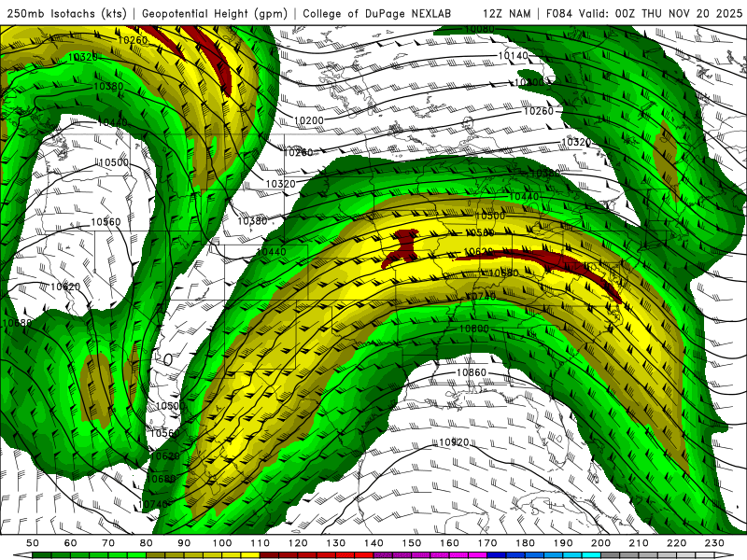Screen dimensions: 747x560
Task: Click the 160 value on the color scale
Action: 449,543
